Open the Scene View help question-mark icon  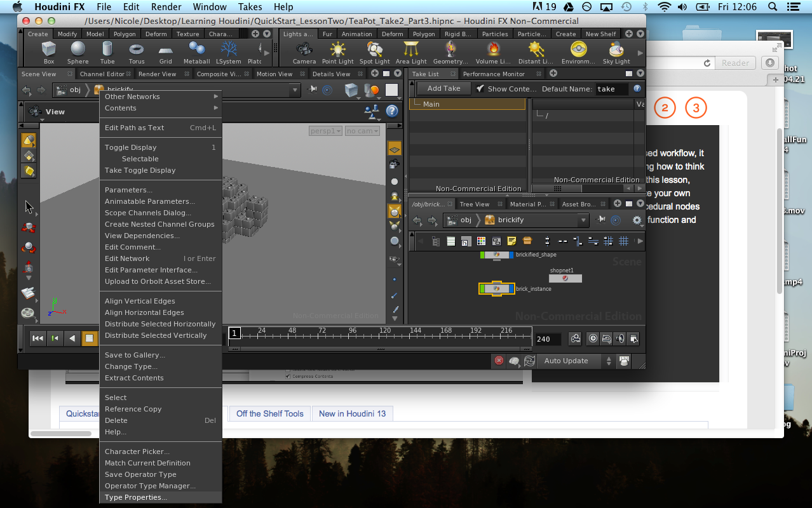coord(392,111)
